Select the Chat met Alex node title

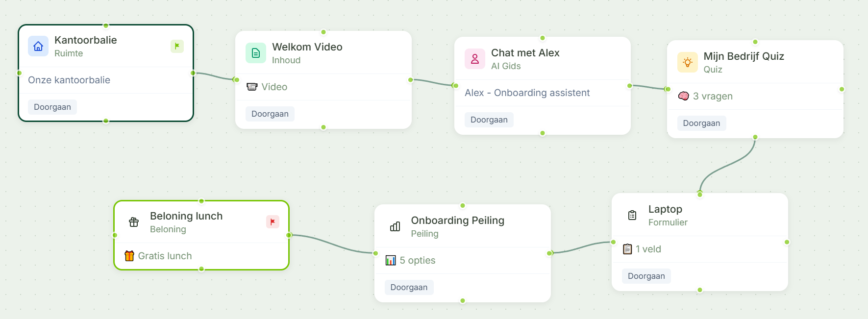pyautogui.click(x=525, y=52)
